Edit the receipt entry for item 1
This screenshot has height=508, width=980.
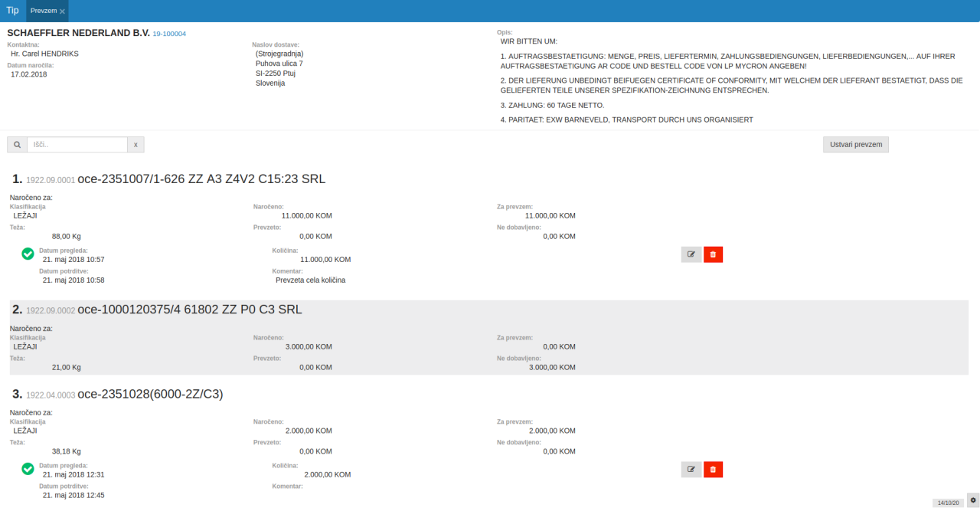click(x=691, y=254)
